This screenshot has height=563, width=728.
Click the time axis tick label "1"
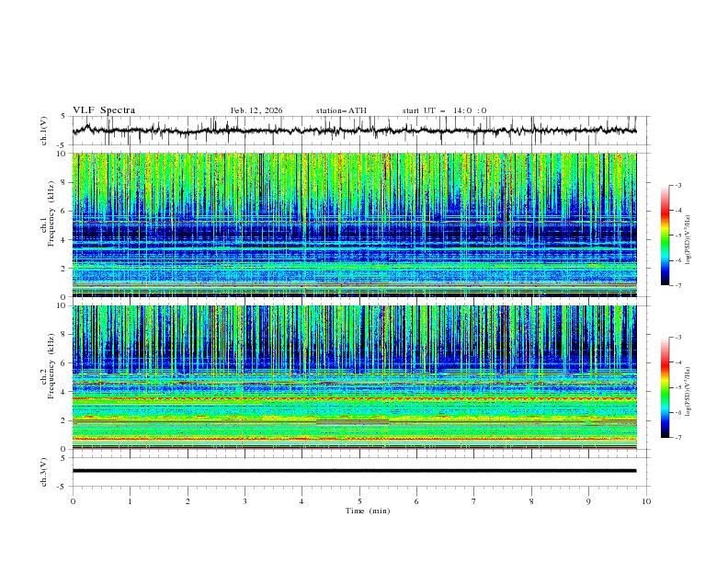pos(130,501)
